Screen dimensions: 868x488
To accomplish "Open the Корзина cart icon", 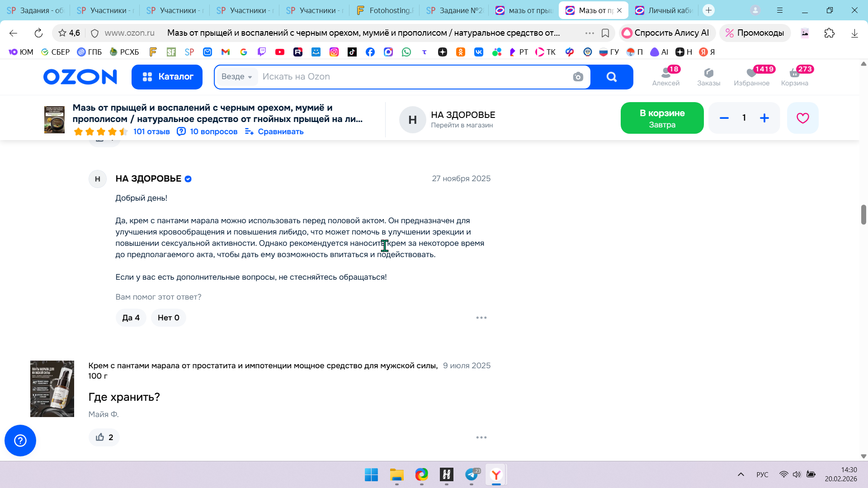I will pyautogui.click(x=794, y=76).
